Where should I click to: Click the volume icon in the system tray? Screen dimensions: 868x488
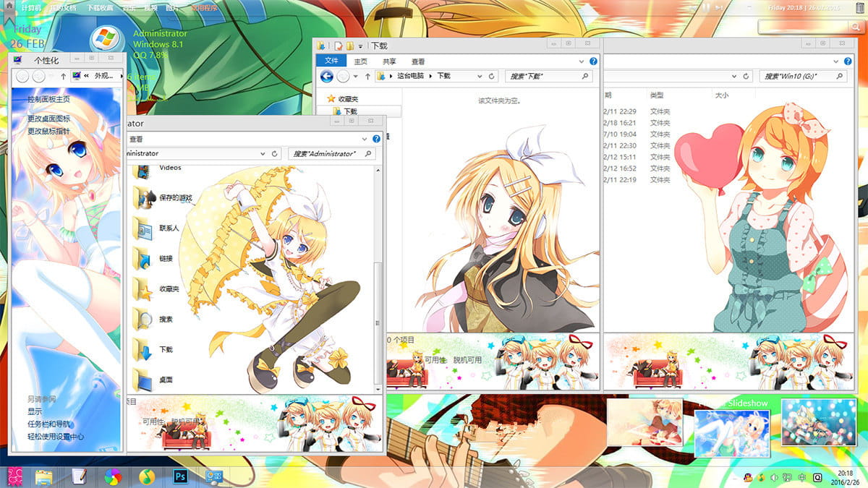[774, 477]
